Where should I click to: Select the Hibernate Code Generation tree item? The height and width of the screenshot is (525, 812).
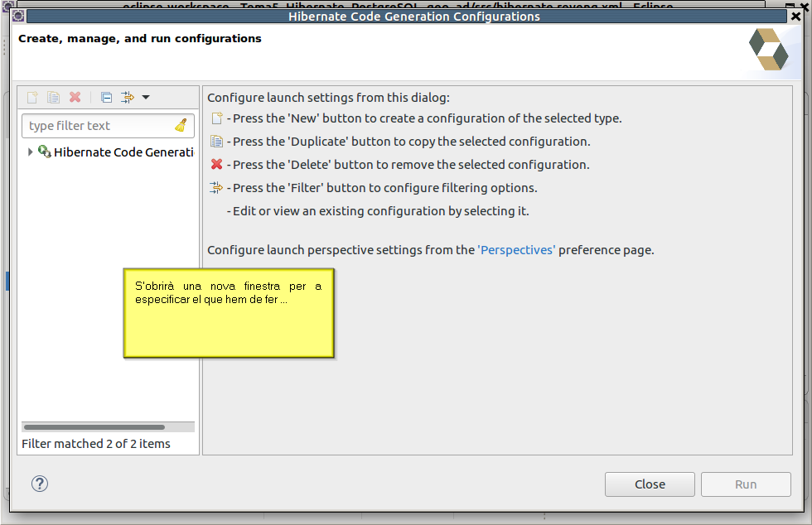coord(123,152)
